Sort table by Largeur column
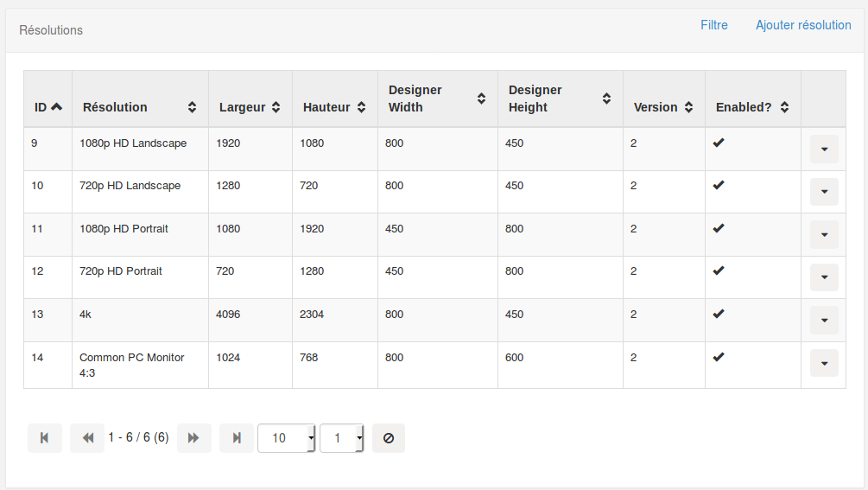The width and height of the screenshot is (868, 490). click(x=276, y=107)
